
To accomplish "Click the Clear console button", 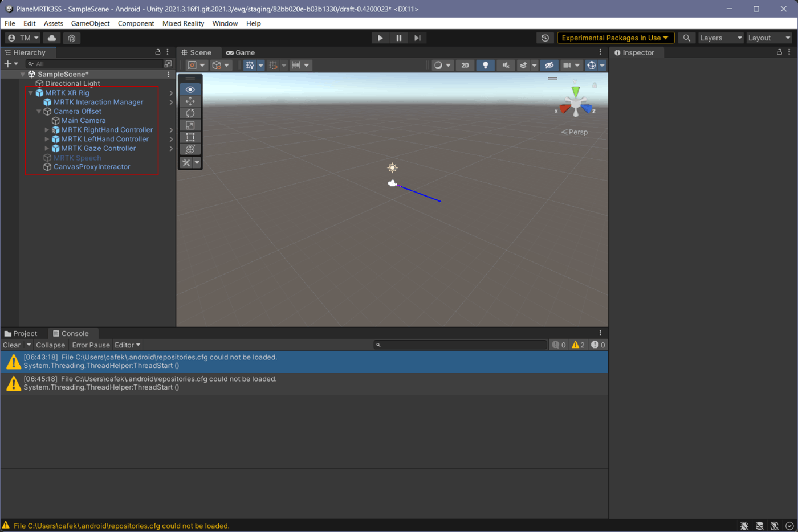I will pyautogui.click(x=11, y=345).
